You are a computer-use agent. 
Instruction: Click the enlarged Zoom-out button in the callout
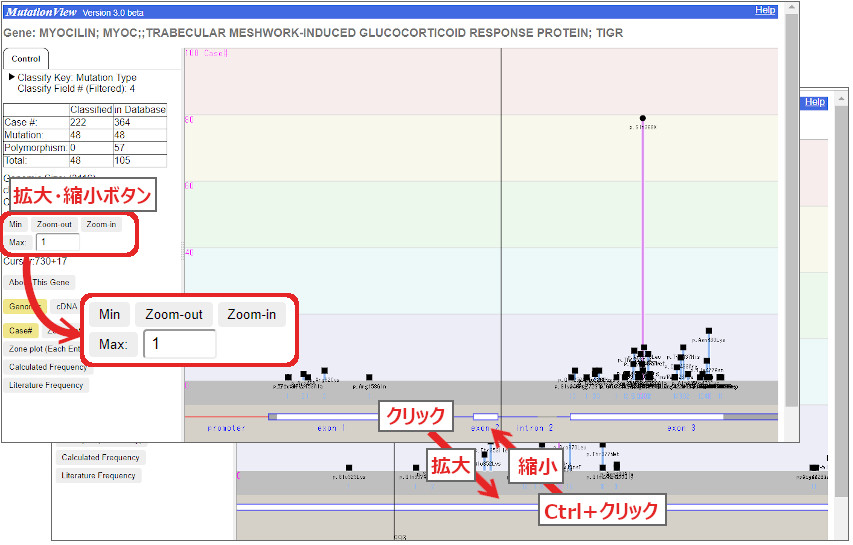pyautogui.click(x=174, y=315)
